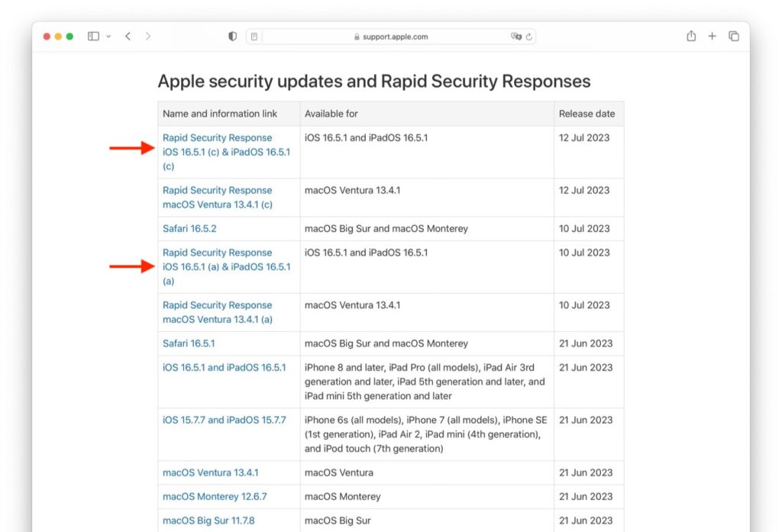Click 21 Jun 2023 in macOS Monterey 12.6.7 row

click(x=586, y=497)
